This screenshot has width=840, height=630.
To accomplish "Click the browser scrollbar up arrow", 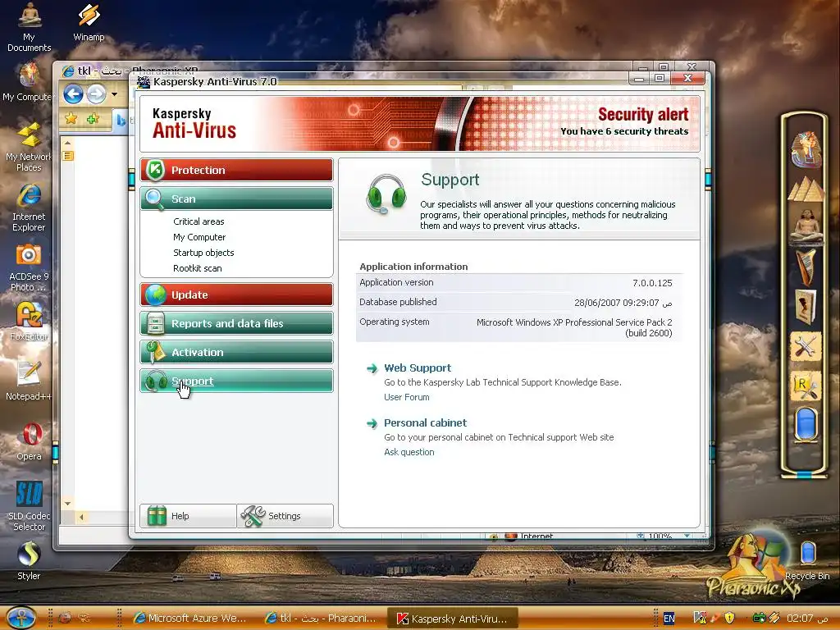I will tap(67, 143).
